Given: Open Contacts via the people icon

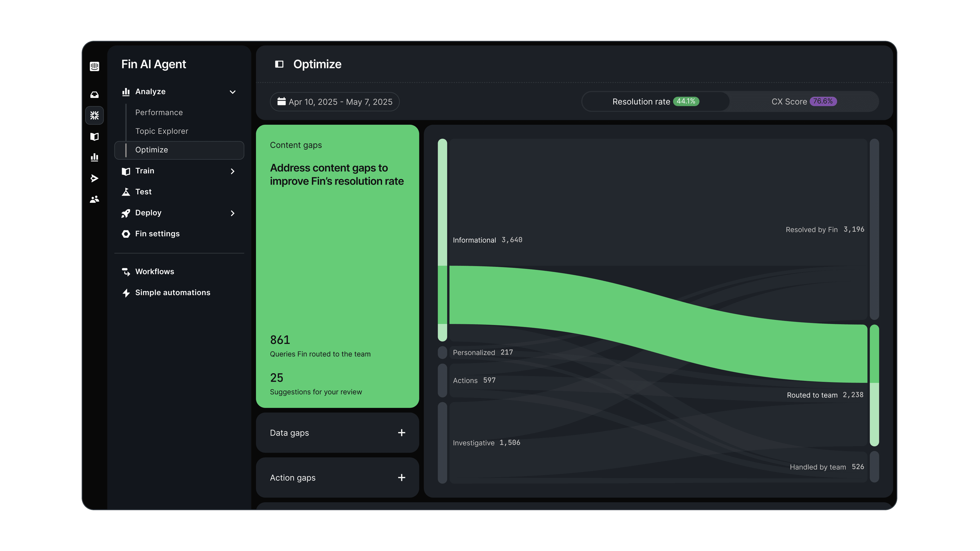Looking at the screenshot, I should [94, 199].
